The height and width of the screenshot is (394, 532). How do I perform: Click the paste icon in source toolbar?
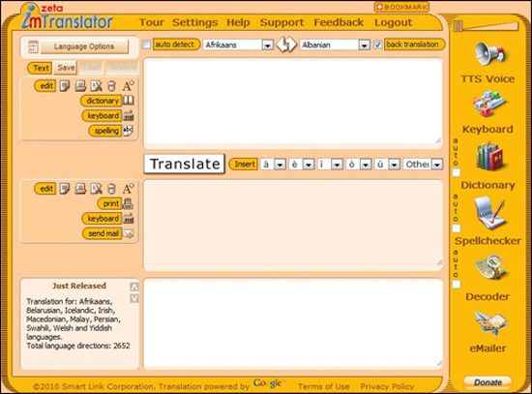80,85
